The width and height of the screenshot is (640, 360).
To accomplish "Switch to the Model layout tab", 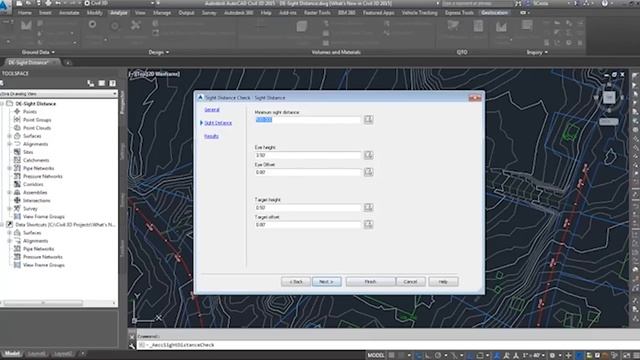I will coord(12,353).
